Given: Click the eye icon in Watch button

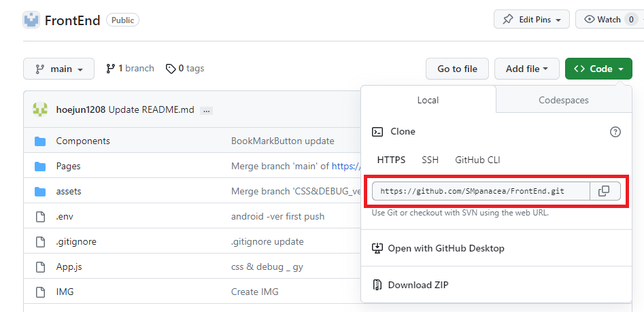Looking at the screenshot, I should pyautogui.click(x=590, y=19).
